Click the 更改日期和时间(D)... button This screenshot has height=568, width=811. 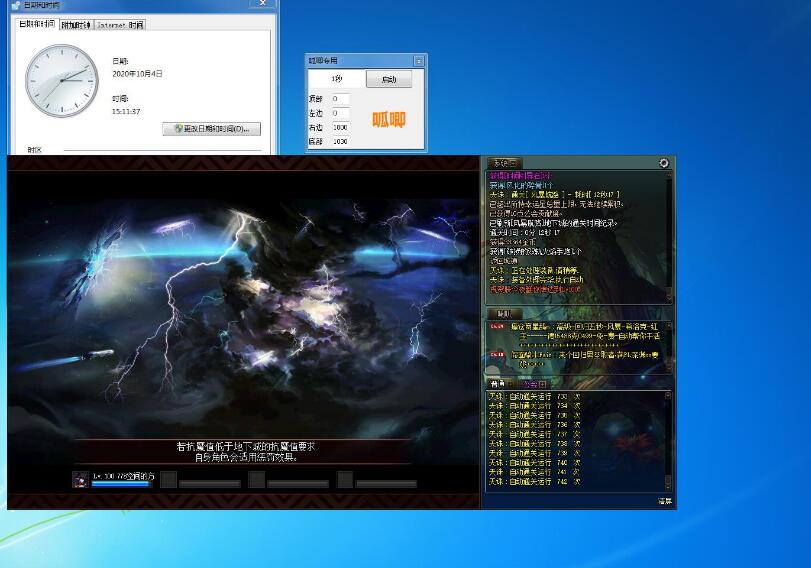[x=212, y=128]
